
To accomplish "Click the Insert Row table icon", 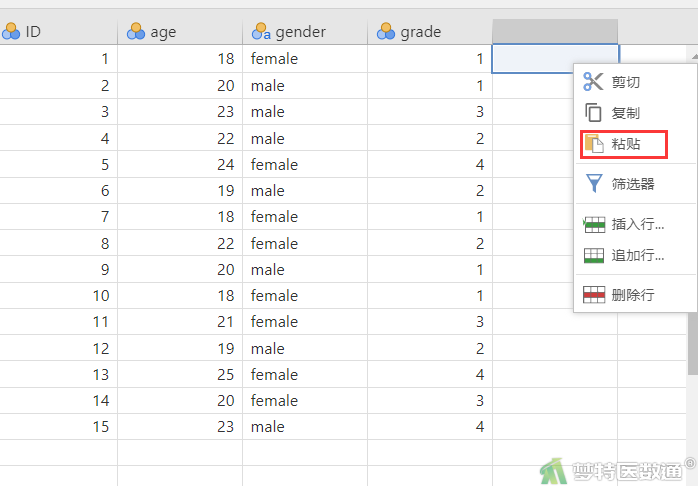I will coord(594,224).
